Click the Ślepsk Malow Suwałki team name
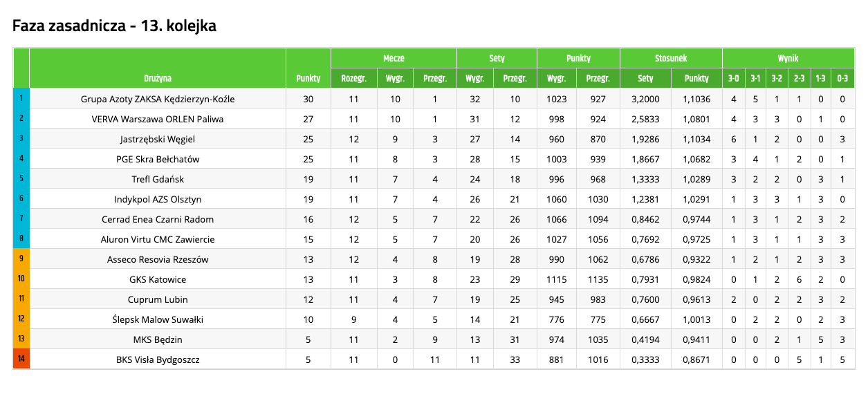Screen dimensions: 868x394 pyautogui.click(x=158, y=319)
